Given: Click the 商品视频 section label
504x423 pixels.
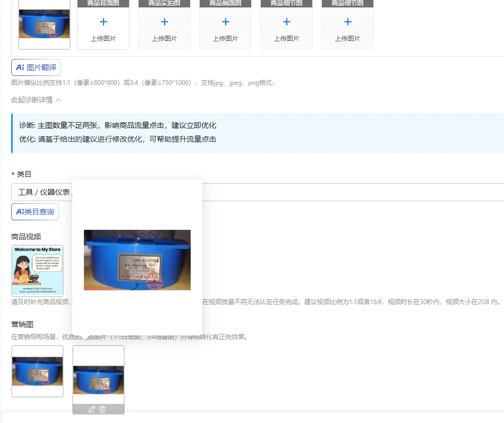Looking at the screenshot, I should tap(26, 237).
